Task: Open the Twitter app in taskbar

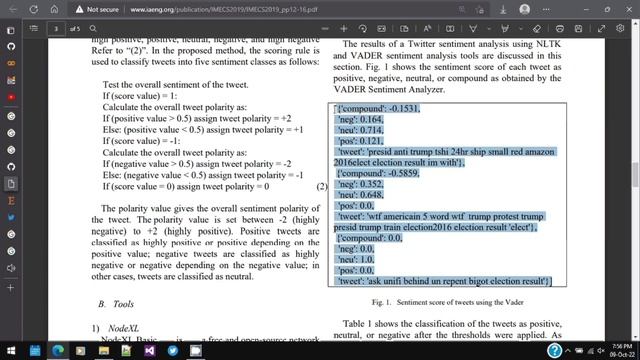Action: tap(173, 351)
